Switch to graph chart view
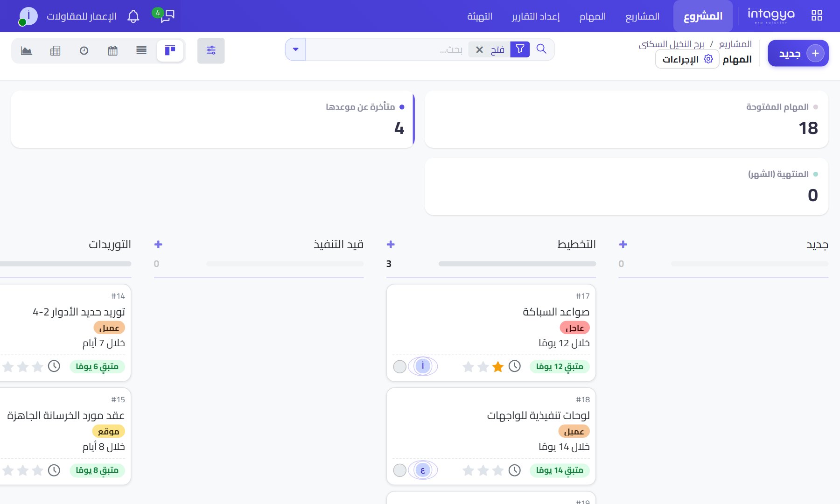This screenshot has height=504, width=840. (x=27, y=50)
